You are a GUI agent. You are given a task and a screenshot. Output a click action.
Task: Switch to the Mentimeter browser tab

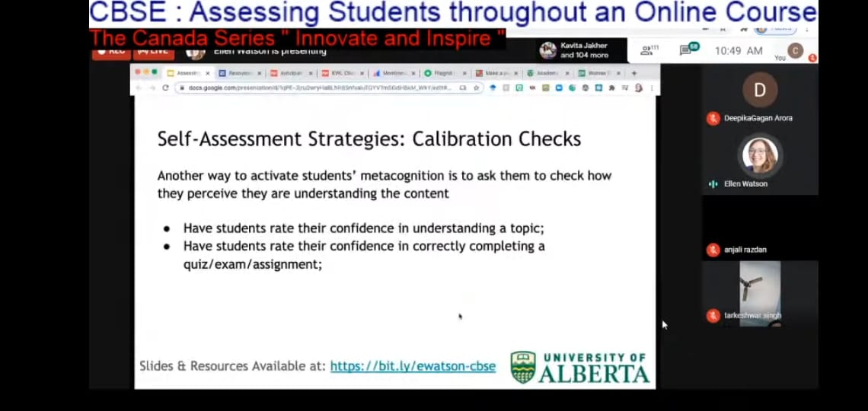(393, 73)
